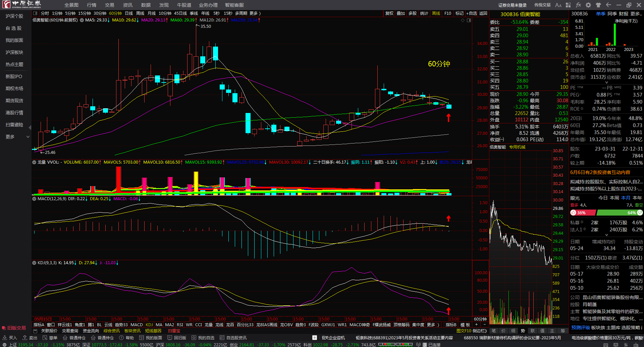Go back using the title bar arrow
Image resolution: width=644 pixels, height=347 pixels.
608,5
